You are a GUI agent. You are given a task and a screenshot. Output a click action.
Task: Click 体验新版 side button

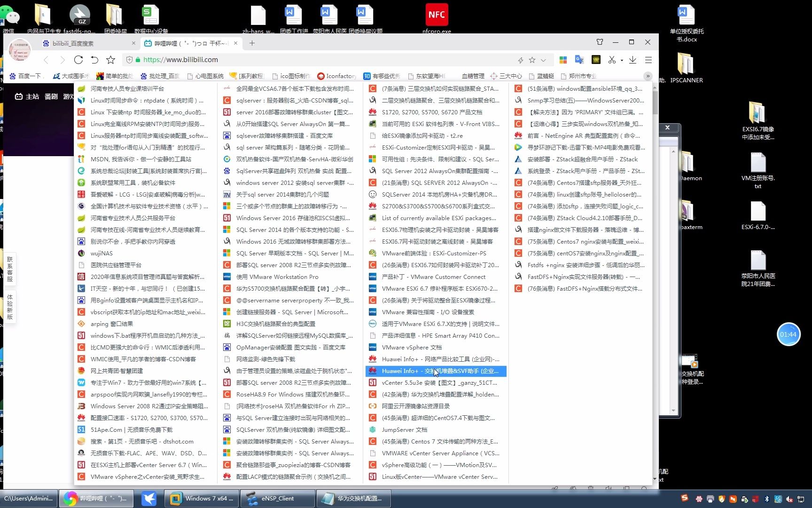click(10, 307)
